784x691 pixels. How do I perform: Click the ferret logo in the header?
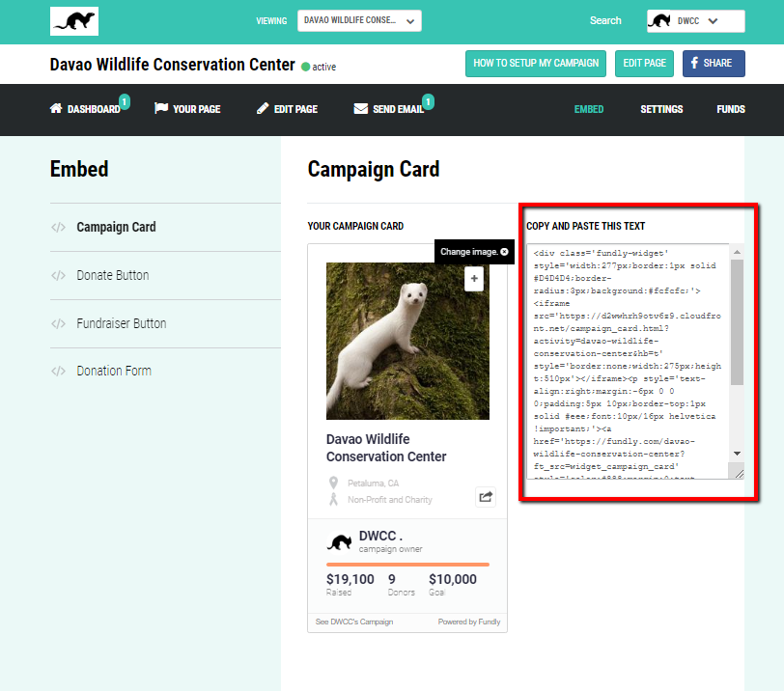point(74,21)
